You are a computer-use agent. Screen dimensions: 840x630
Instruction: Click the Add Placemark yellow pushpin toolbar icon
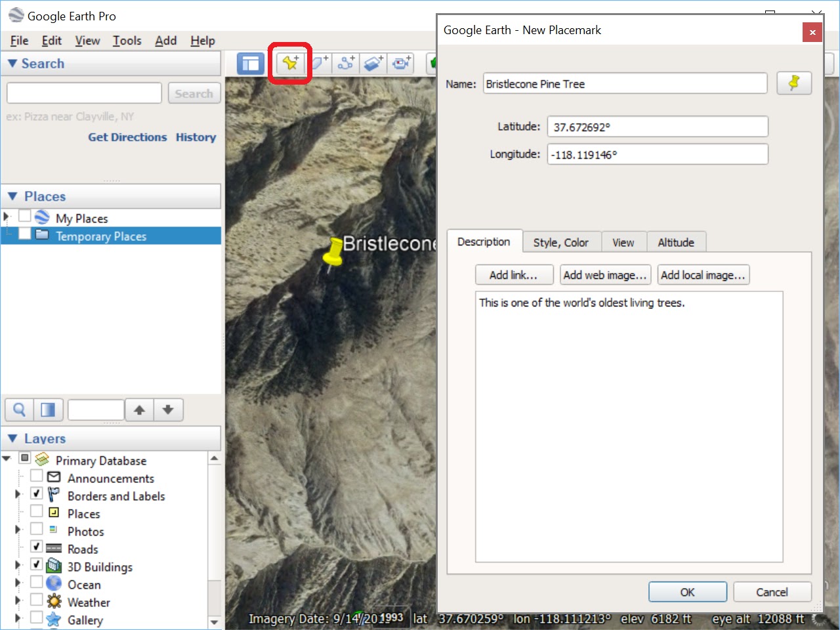(x=290, y=63)
